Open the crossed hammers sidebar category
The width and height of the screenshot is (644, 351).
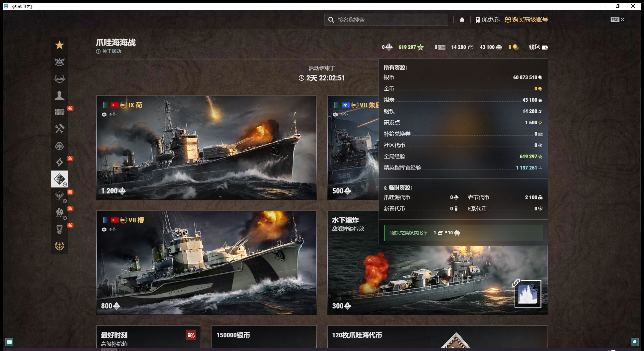tap(60, 129)
